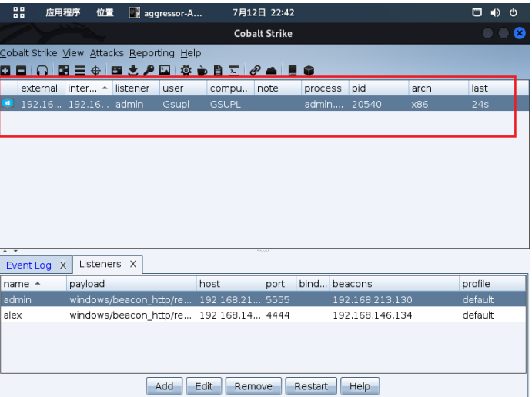Sort sessions by listener column
The image size is (532, 397).
point(136,88)
